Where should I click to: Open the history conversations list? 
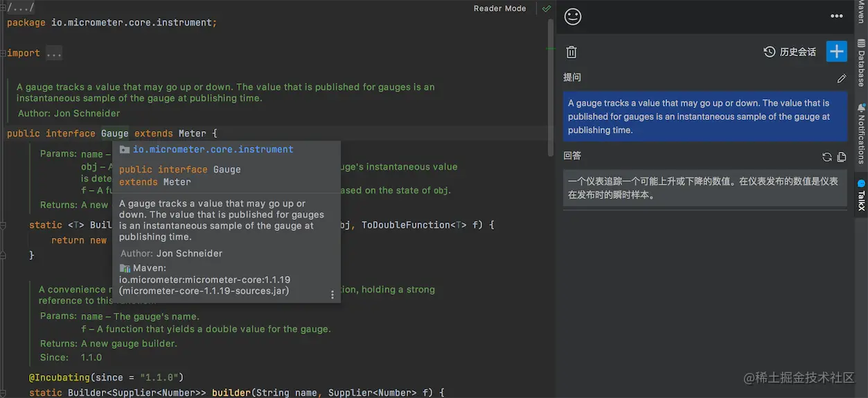tap(790, 52)
